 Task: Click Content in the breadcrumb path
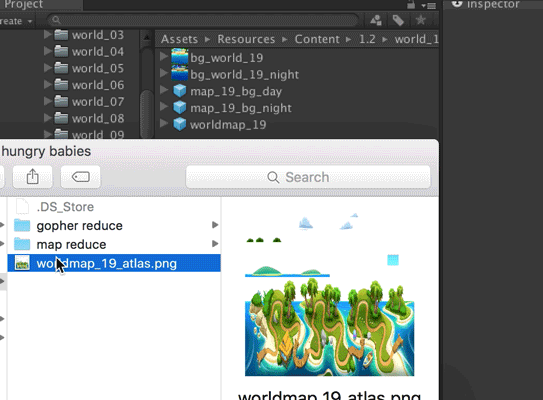coord(317,39)
